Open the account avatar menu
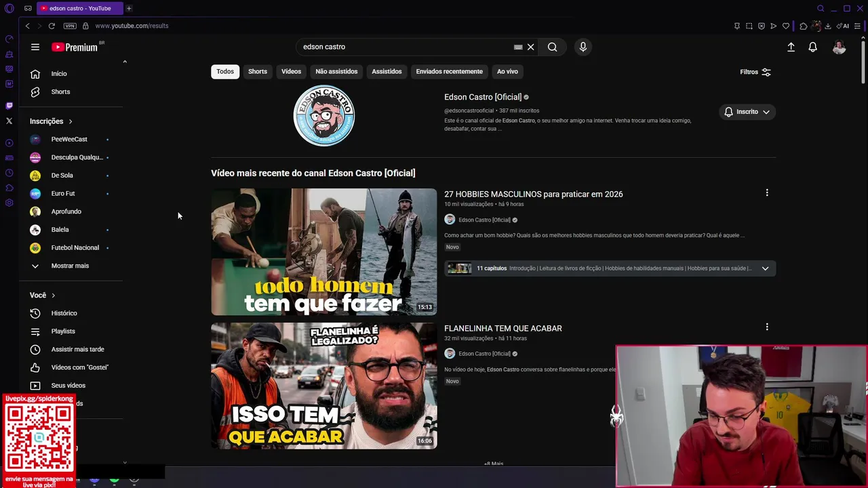The width and height of the screenshot is (868, 488). click(x=839, y=47)
